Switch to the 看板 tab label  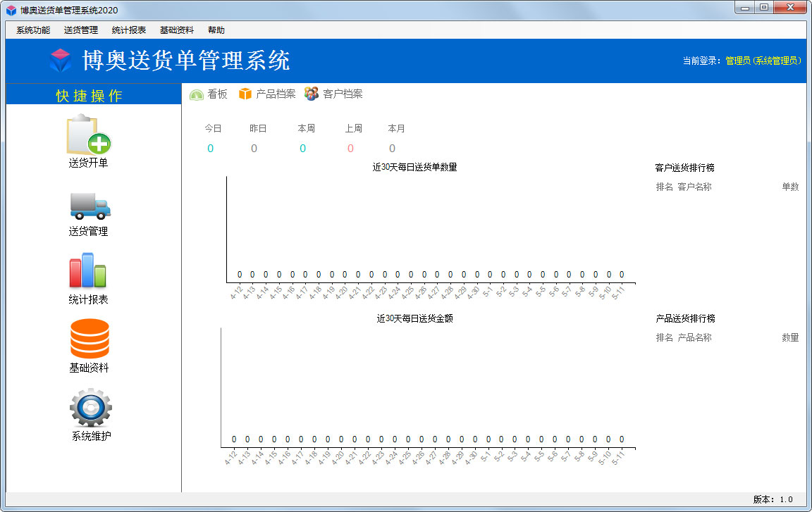click(x=218, y=94)
